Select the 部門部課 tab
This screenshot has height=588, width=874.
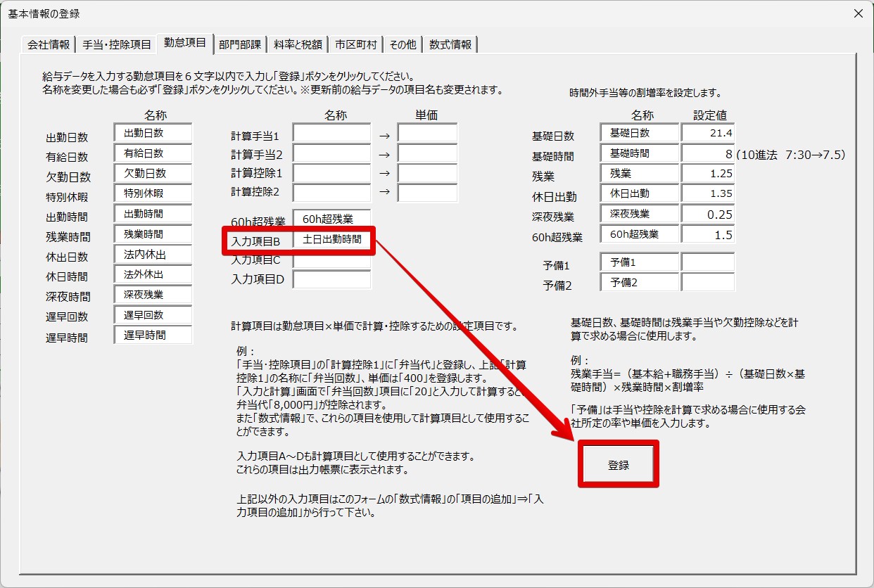click(x=239, y=44)
